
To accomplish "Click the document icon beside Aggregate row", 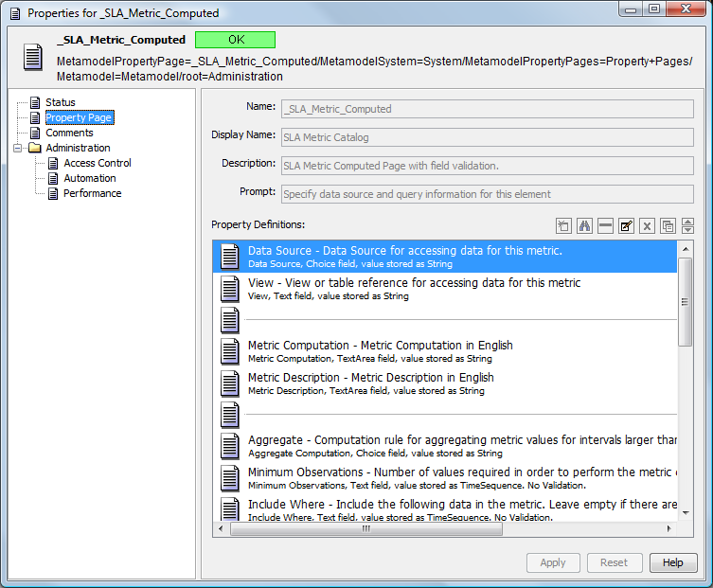I will coord(230,446).
